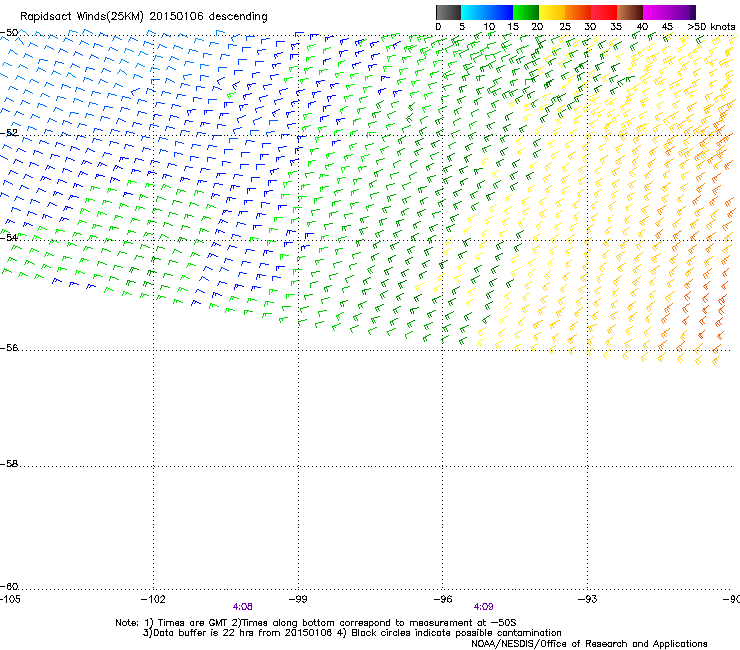
Task: Select the magenta 40-45 knots legend swatch
Action: [x=656, y=12]
